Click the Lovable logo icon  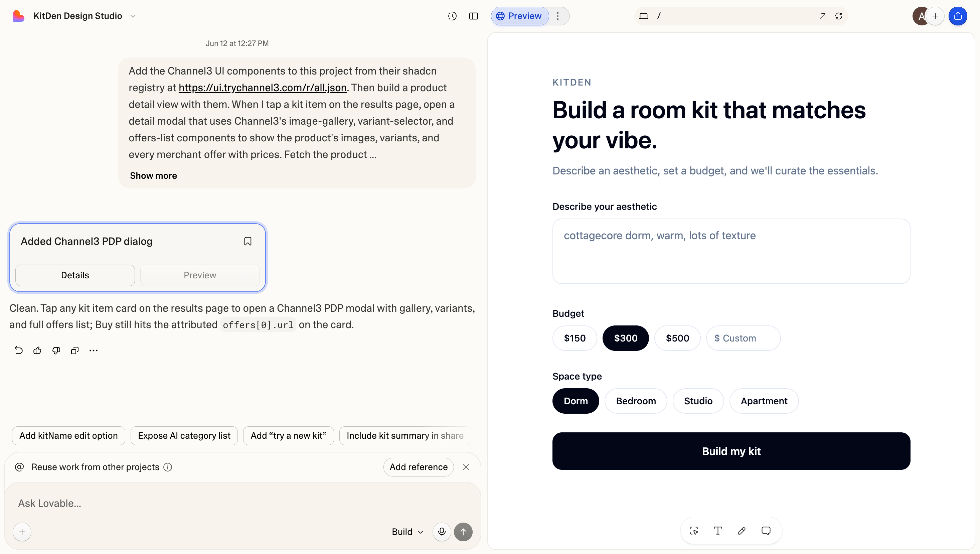pos(18,16)
